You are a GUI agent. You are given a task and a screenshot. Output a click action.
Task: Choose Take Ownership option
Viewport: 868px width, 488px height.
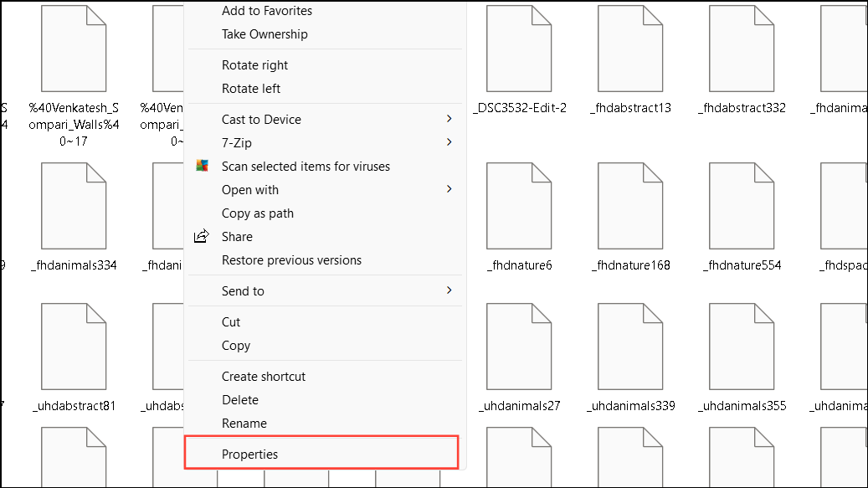point(265,34)
